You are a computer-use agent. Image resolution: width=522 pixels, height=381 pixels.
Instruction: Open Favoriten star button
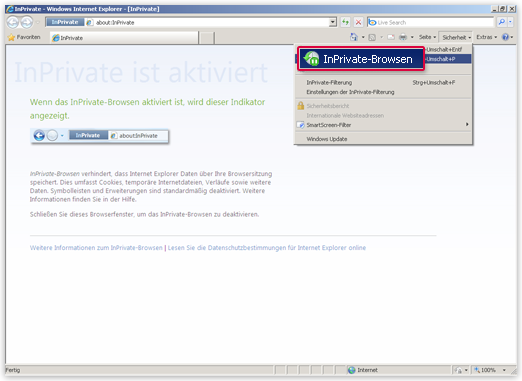tap(24, 37)
